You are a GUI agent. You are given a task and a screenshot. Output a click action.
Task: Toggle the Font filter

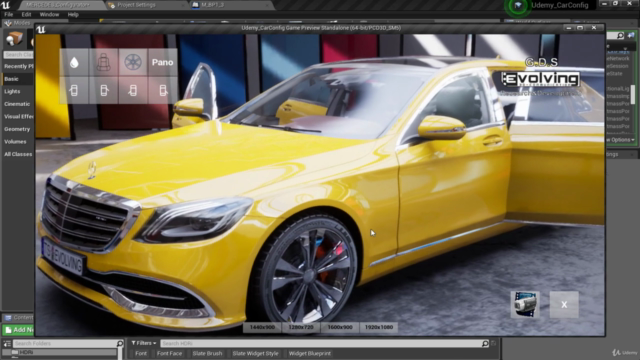(x=141, y=353)
